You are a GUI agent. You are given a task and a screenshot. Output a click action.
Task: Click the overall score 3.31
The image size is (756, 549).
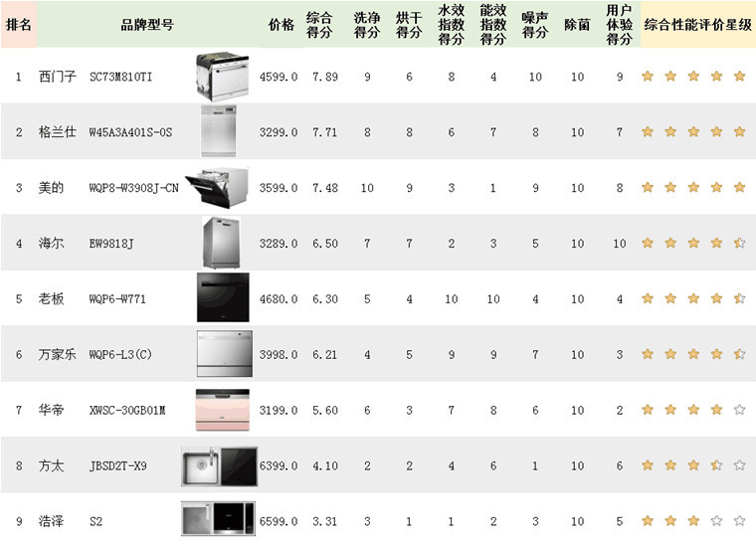tap(325, 521)
